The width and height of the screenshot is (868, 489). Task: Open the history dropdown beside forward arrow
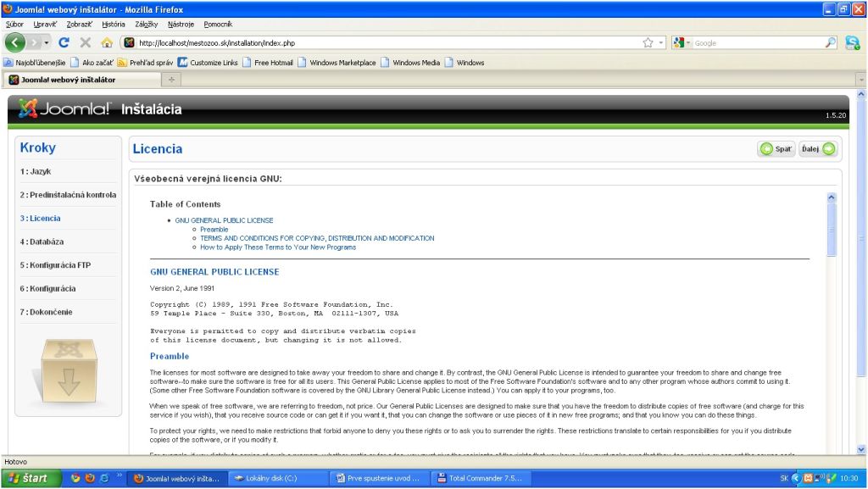click(47, 42)
